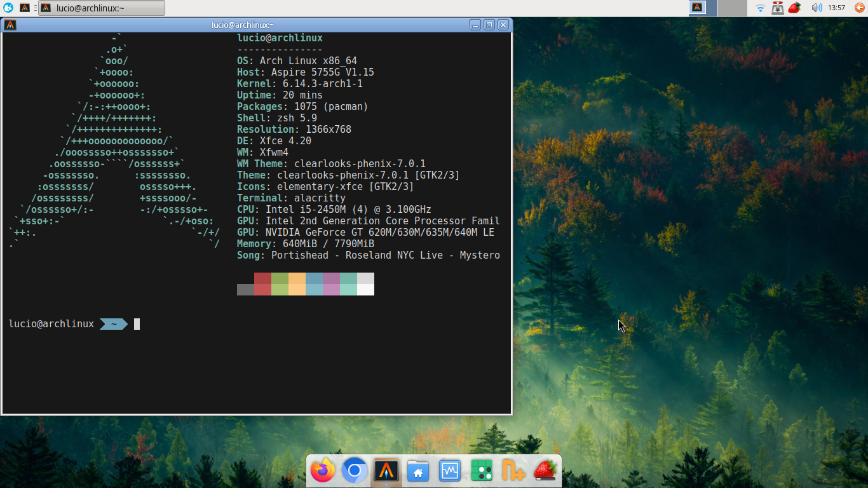868x488 pixels.
Task: Click the Alacritty icon in the dock
Action: pos(386,471)
